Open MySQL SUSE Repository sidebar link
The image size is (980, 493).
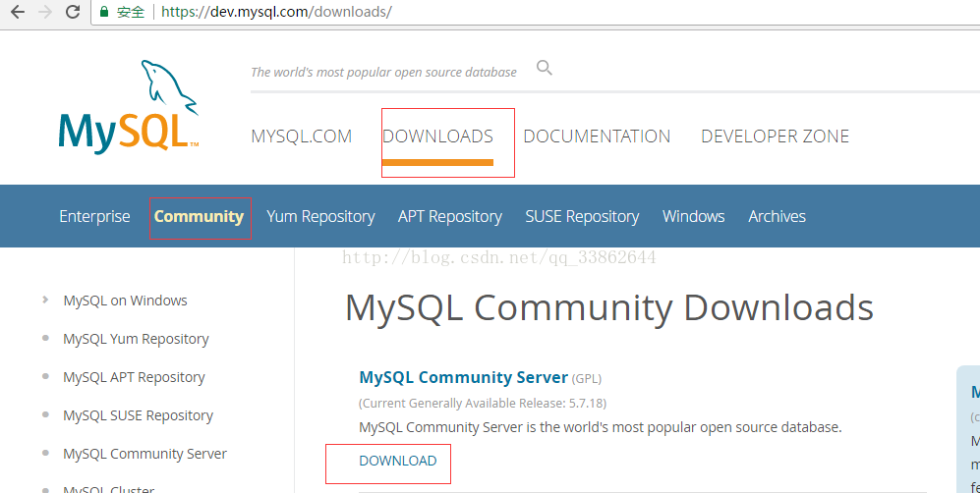click(x=138, y=415)
